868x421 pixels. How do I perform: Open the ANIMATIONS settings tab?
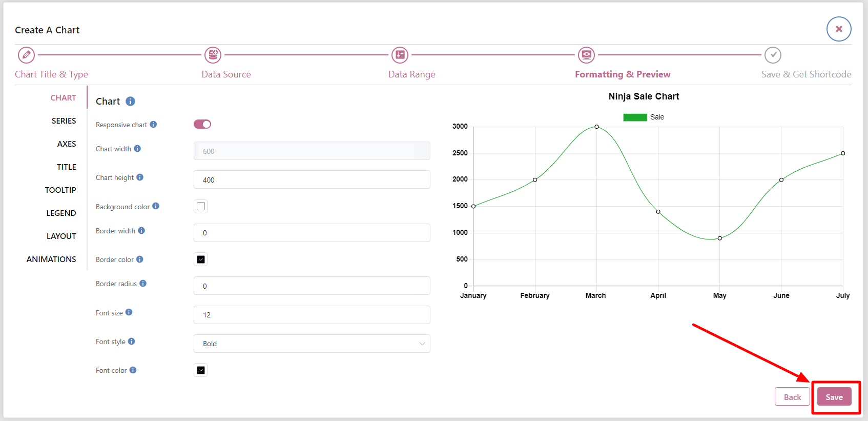[51, 259]
